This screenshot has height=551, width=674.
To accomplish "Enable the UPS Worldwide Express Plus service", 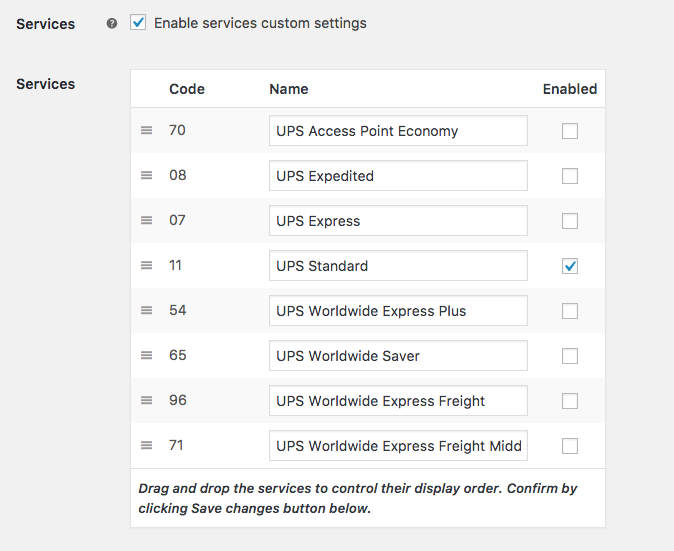I will tap(570, 311).
